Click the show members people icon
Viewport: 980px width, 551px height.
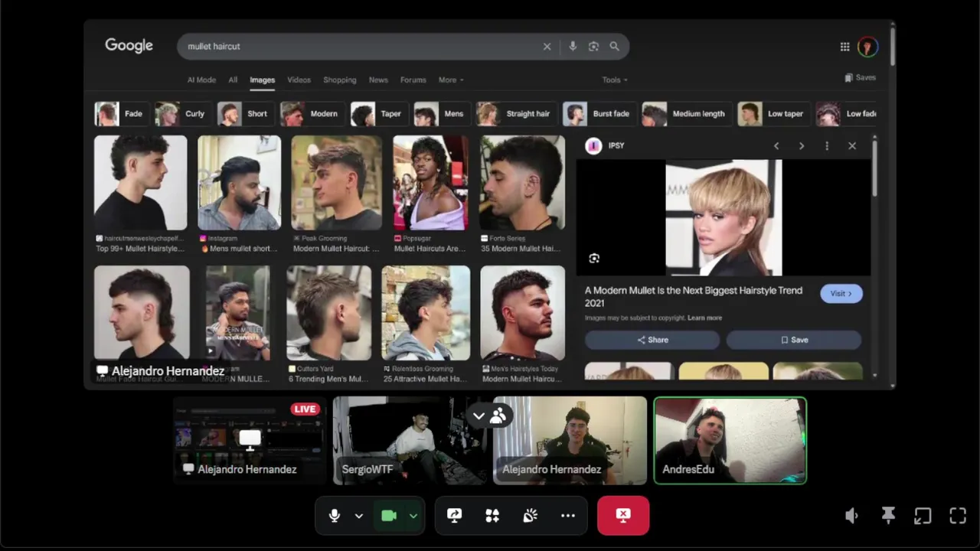tap(498, 416)
